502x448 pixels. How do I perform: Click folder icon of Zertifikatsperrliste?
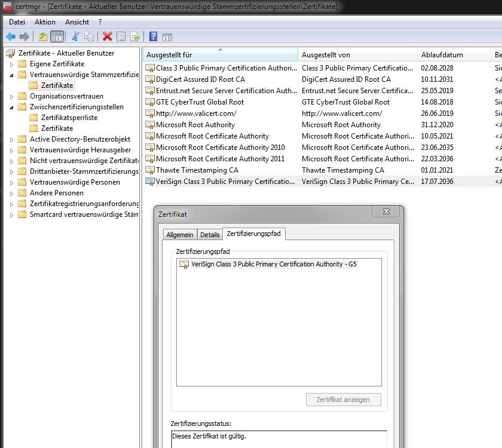pos(33,118)
